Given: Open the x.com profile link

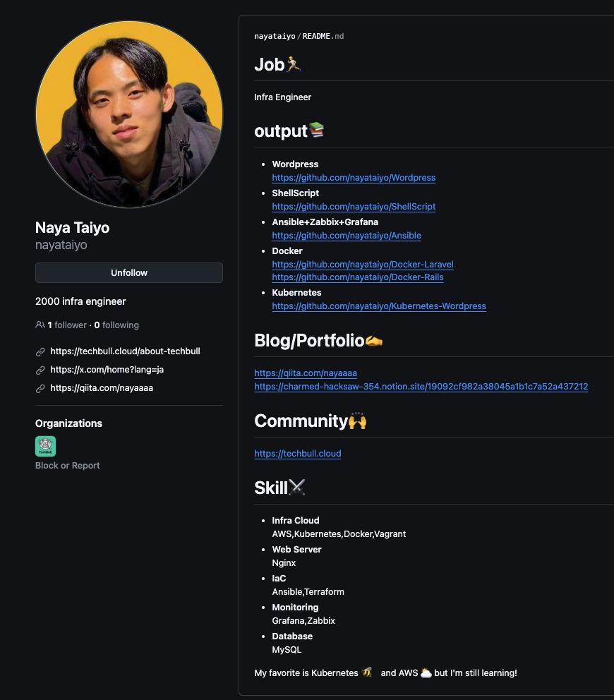Looking at the screenshot, I should coord(107,370).
